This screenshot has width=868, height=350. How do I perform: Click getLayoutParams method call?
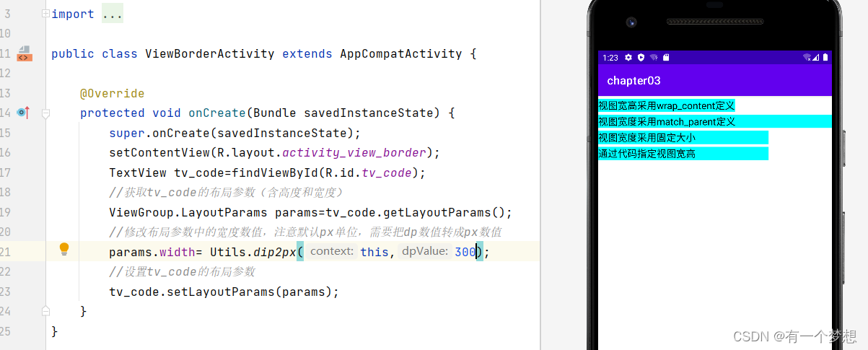(437, 212)
